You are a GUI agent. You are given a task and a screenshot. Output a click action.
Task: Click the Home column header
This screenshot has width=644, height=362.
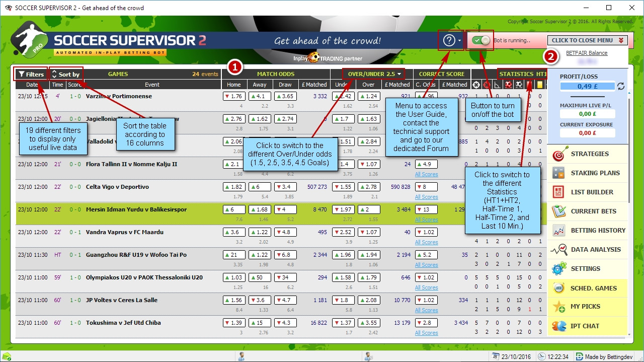click(x=234, y=85)
